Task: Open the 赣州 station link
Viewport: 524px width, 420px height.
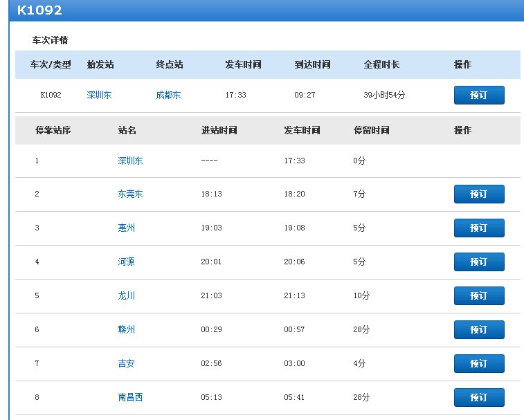Action: [x=126, y=329]
